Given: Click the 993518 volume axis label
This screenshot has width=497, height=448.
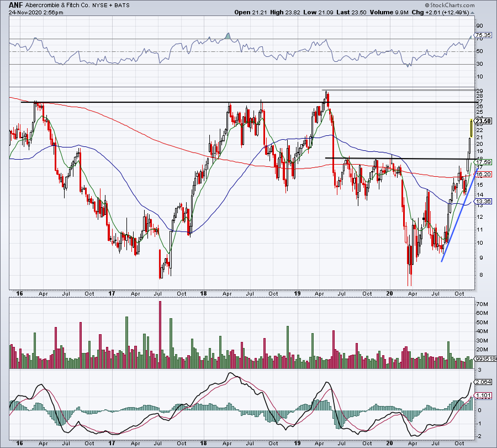Looking at the screenshot, I should (x=485, y=359).
